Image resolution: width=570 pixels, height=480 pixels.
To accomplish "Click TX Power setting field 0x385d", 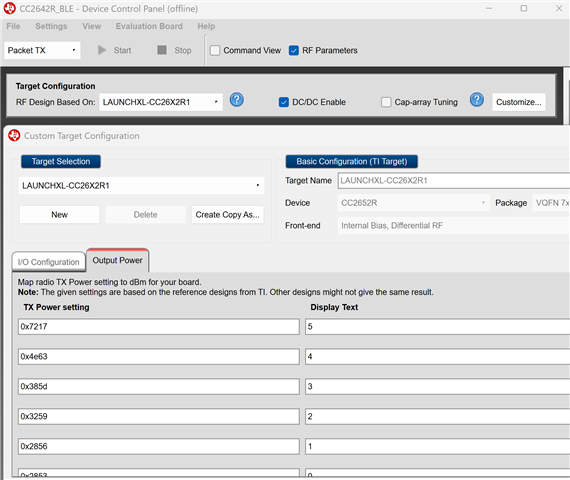I will tap(159, 386).
